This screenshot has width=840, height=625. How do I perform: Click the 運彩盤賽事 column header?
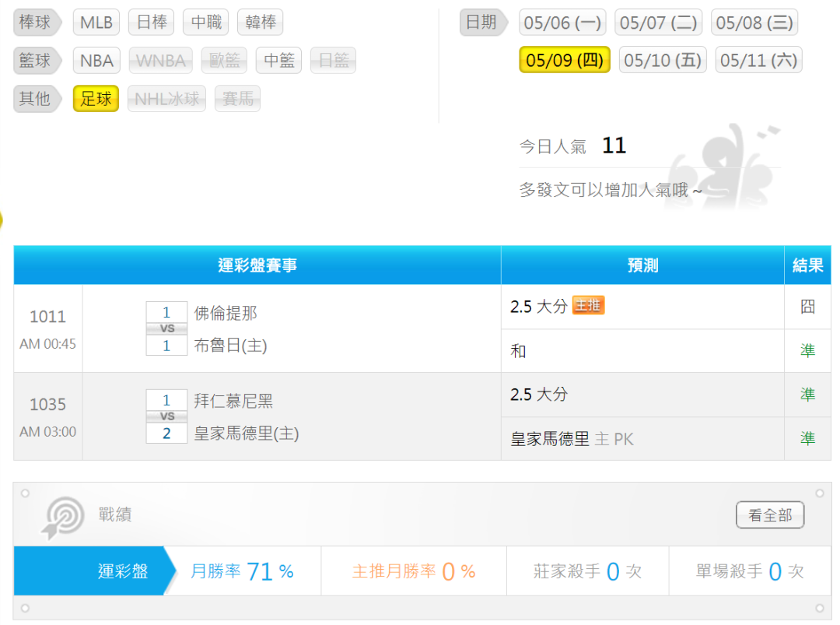(x=257, y=265)
